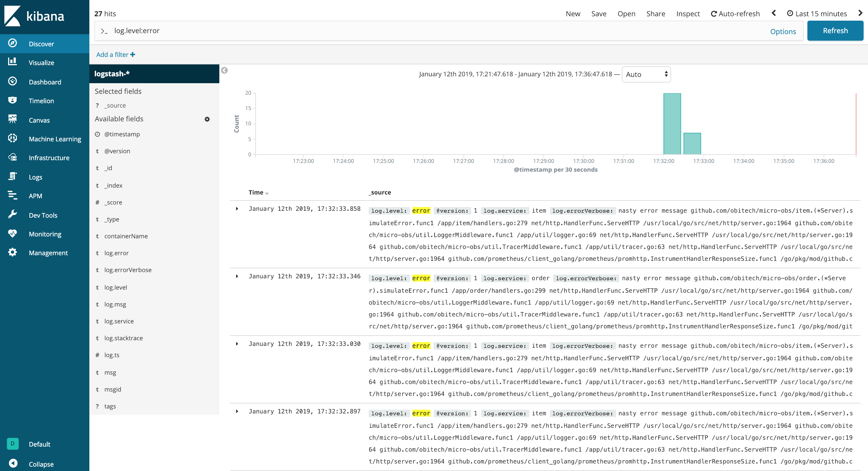Select the _source selected field
The height and width of the screenshot is (471, 868).
tap(115, 105)
